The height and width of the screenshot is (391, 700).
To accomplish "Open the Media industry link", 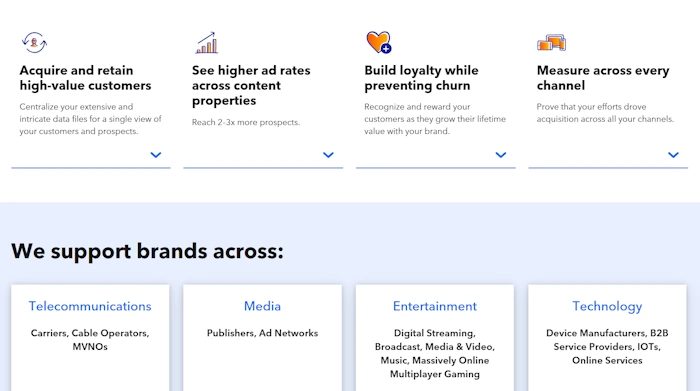I will tap(262, 306).
